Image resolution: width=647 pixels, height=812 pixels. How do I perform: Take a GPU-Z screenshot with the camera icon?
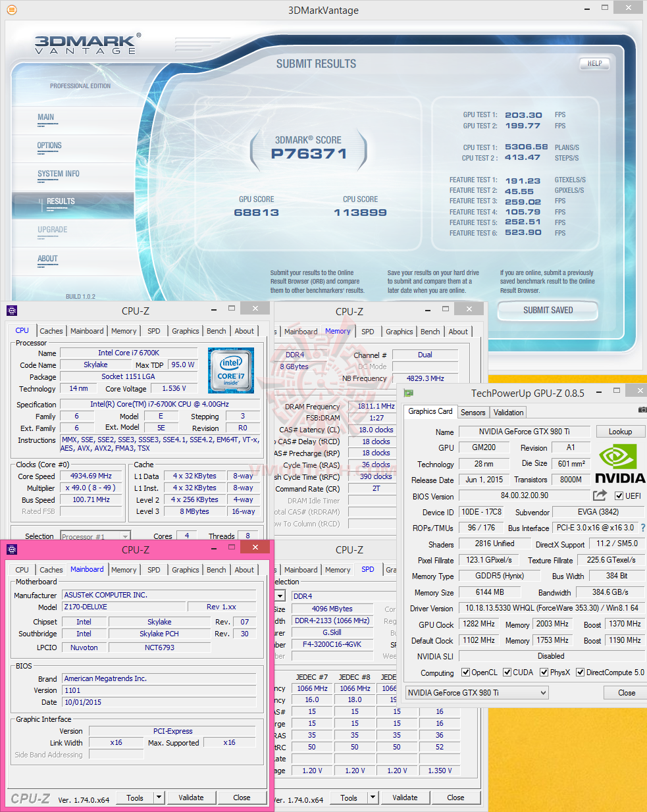(x=642, y=410)
